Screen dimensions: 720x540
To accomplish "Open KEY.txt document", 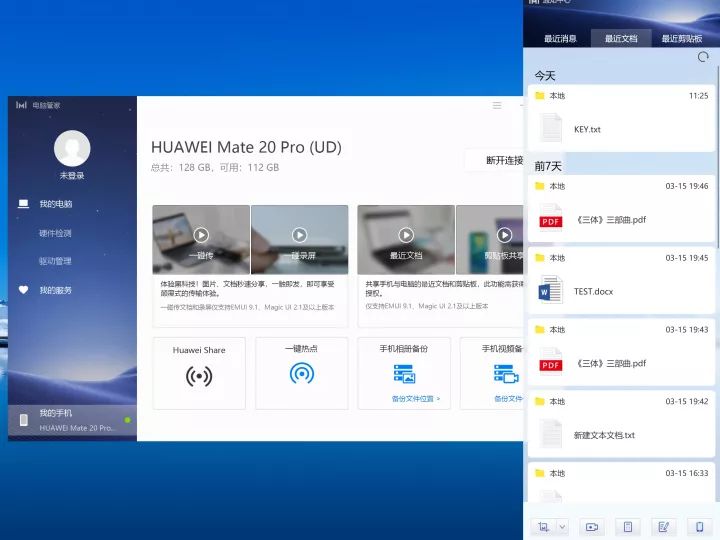I will [621, 118].
